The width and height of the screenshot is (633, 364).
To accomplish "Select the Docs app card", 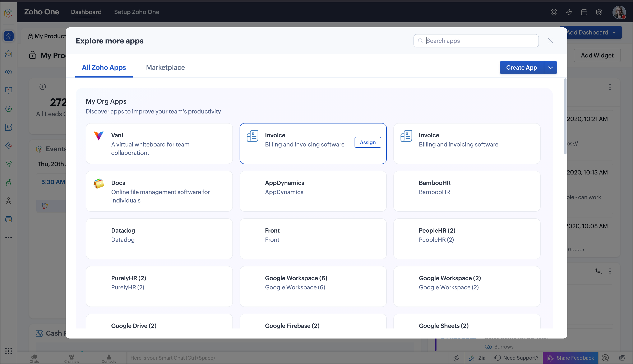I will pos(159,191).
